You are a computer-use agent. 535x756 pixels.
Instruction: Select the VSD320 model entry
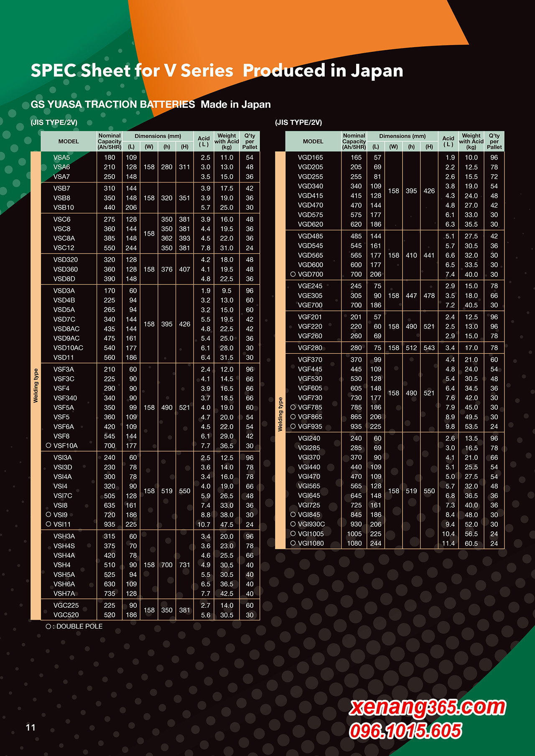66,260
